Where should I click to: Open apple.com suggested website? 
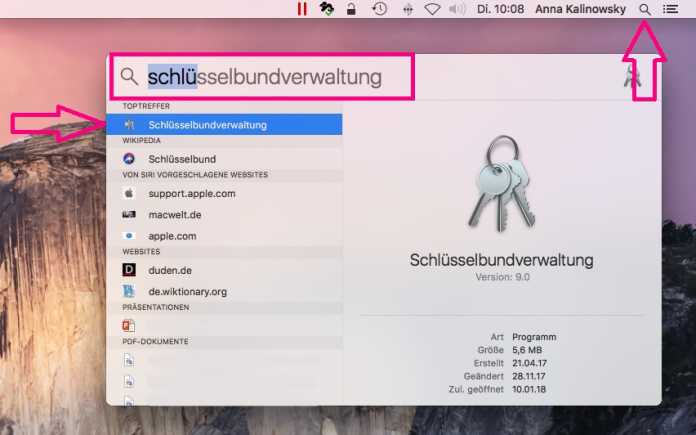click(224, 236)
